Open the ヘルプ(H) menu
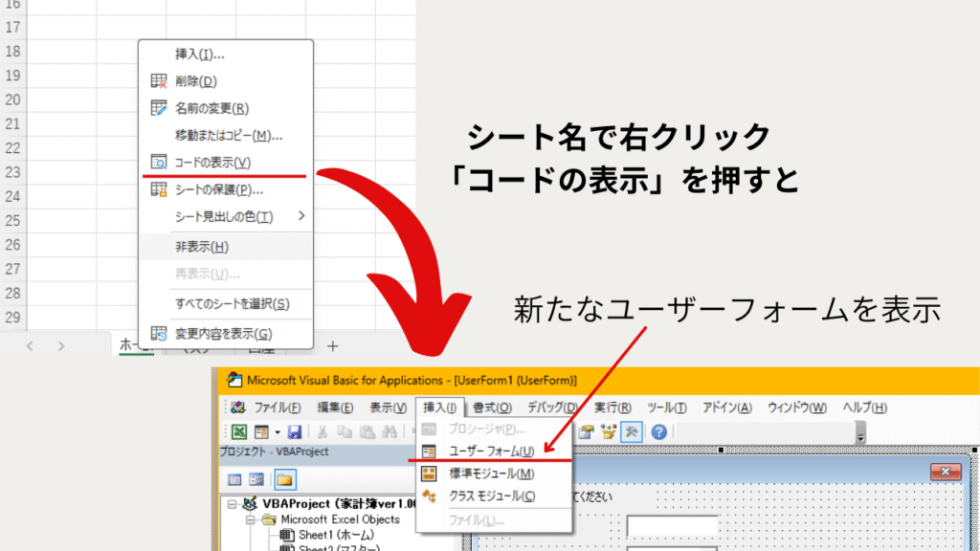 864,408
